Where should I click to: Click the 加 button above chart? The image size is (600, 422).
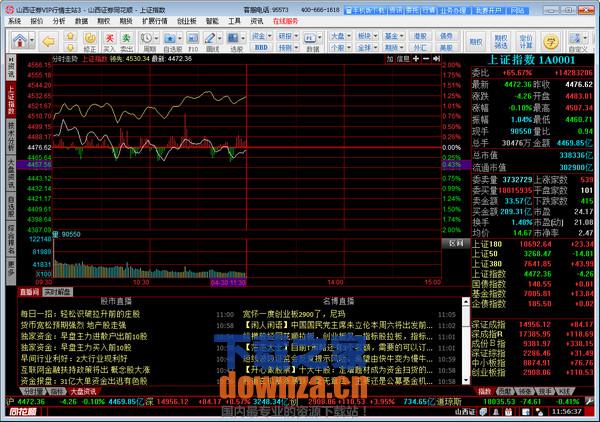coord(390,59)
